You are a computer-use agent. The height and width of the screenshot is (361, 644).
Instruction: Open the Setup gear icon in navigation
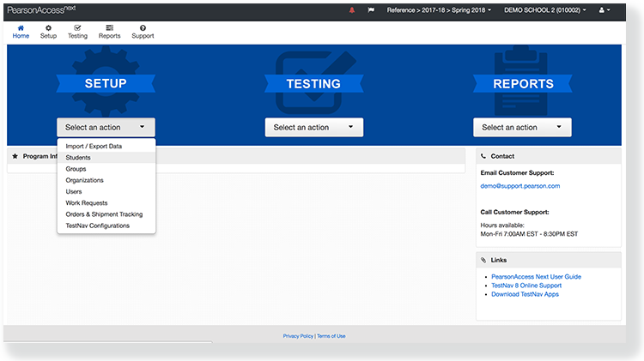coord(48,28)
